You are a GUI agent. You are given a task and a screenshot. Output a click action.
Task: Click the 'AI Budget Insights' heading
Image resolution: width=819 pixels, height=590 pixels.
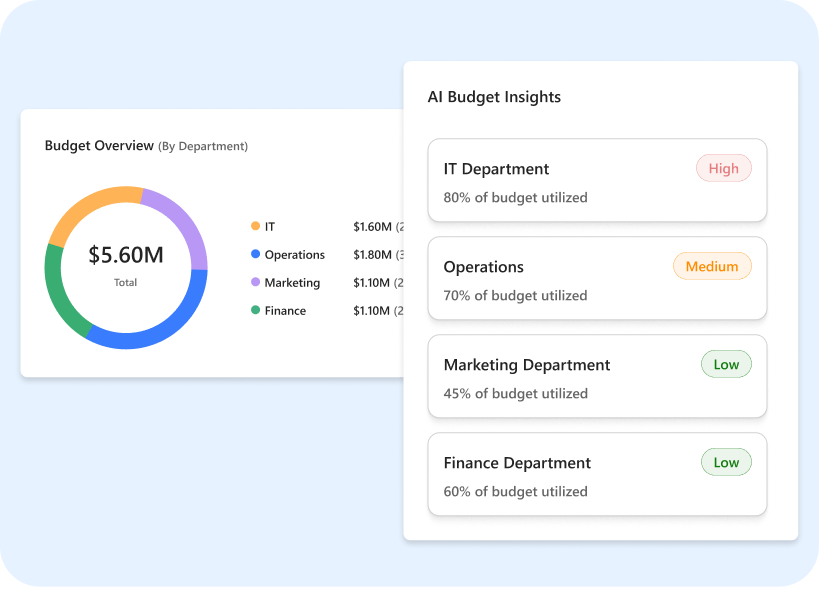494,97
